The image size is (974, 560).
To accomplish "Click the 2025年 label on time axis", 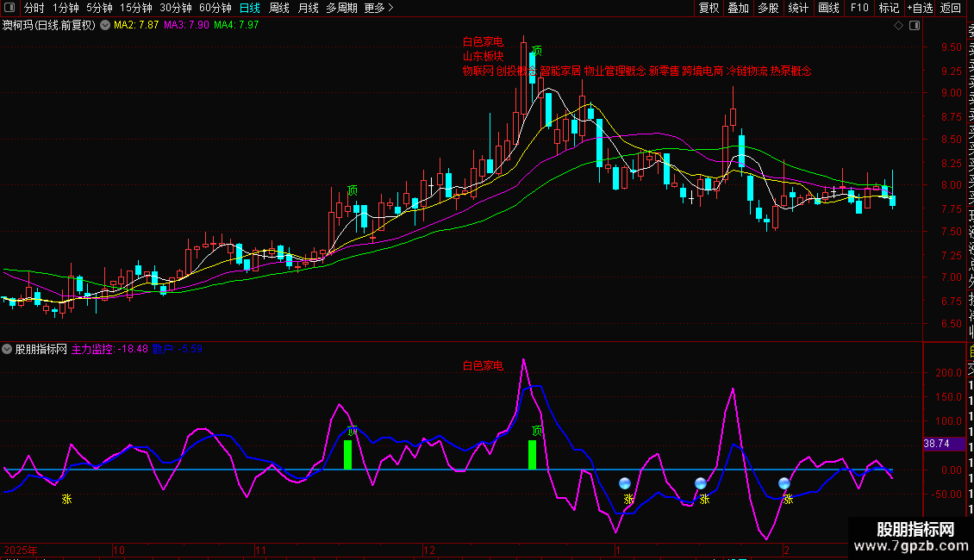I will coord(21,550).
